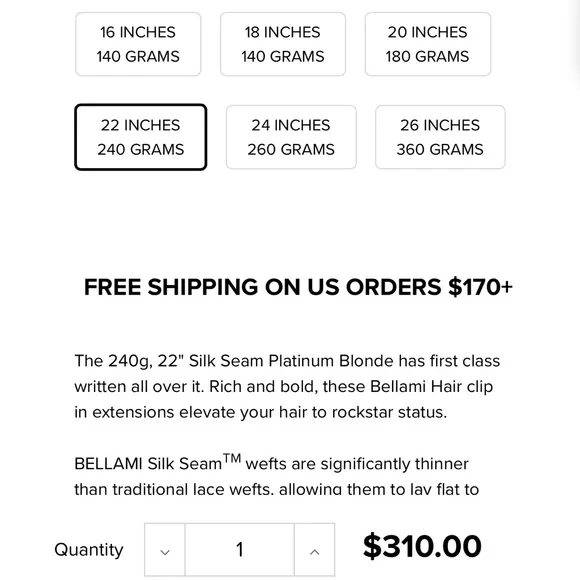Screen dimensions: 580x580
Task: Click the '180 GRAMS' text under 20 Inches
Action: [428, 57]
